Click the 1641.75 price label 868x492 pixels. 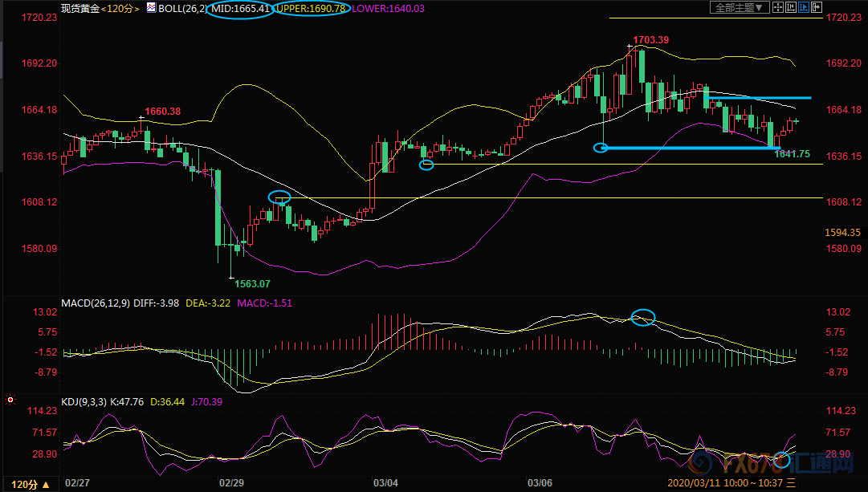click(x=793, y=154)
